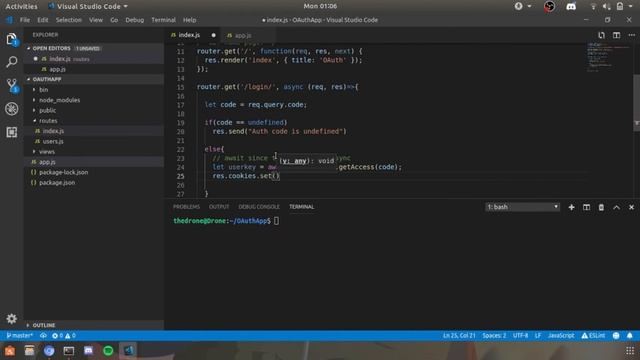Open the Terminal menu
The height and width of the screenshot is (360, 640).
coord(163,20)
